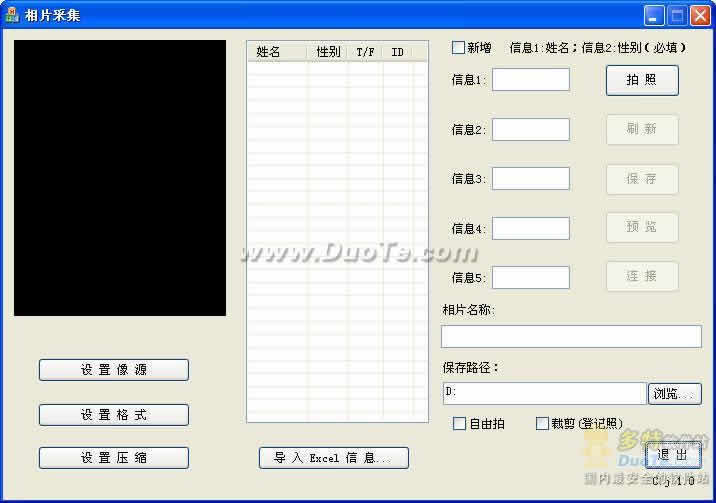Click 导入 Excel 信息 import button

[x=334, y=458]
